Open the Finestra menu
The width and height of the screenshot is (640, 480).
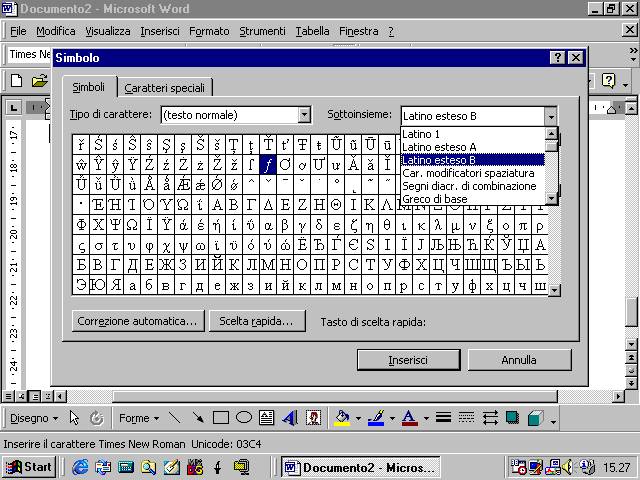[x=358, y=31]
